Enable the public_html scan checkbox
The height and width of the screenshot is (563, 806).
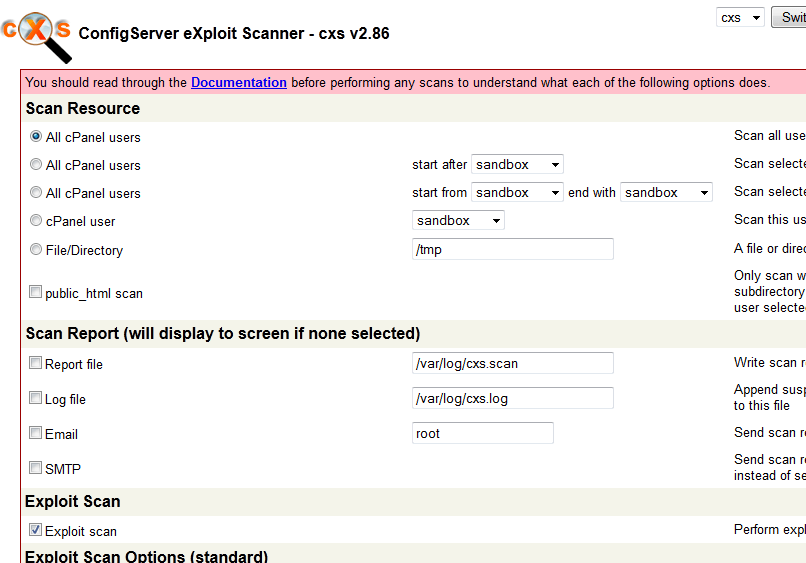(x=35, y=292)
